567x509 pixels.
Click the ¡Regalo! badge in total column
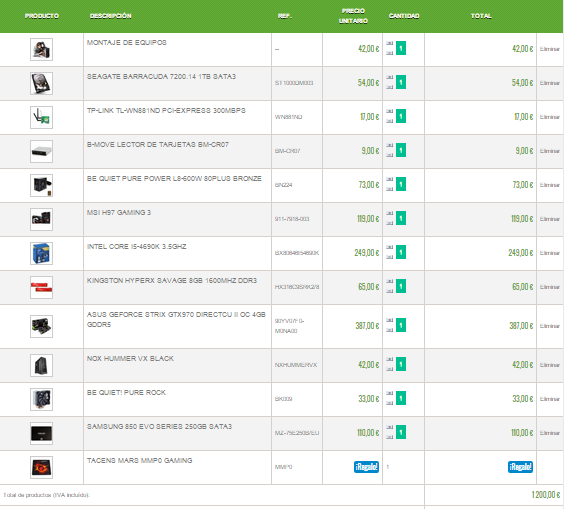520,467
